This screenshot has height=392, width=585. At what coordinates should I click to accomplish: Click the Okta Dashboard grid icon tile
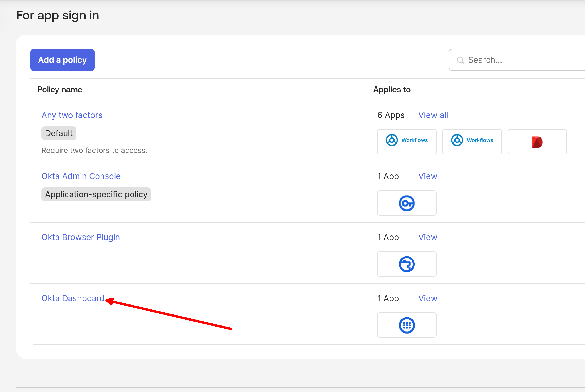(407, 325)
